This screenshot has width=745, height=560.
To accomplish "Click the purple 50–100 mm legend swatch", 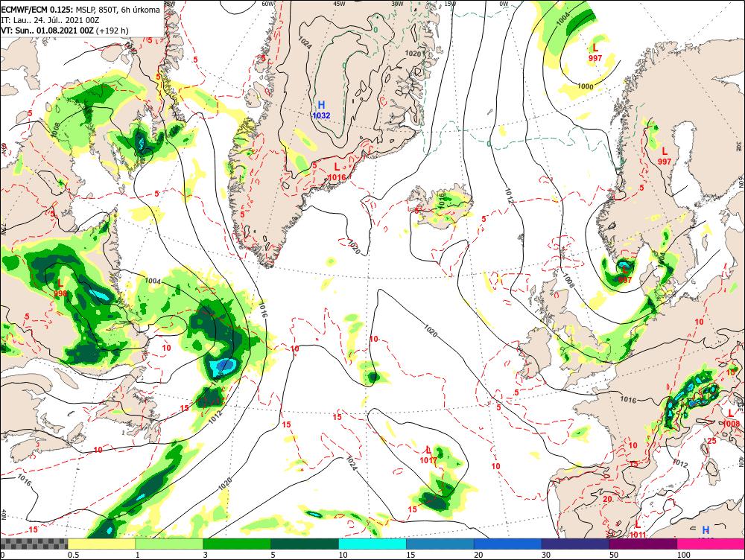I will coord(643,544).
